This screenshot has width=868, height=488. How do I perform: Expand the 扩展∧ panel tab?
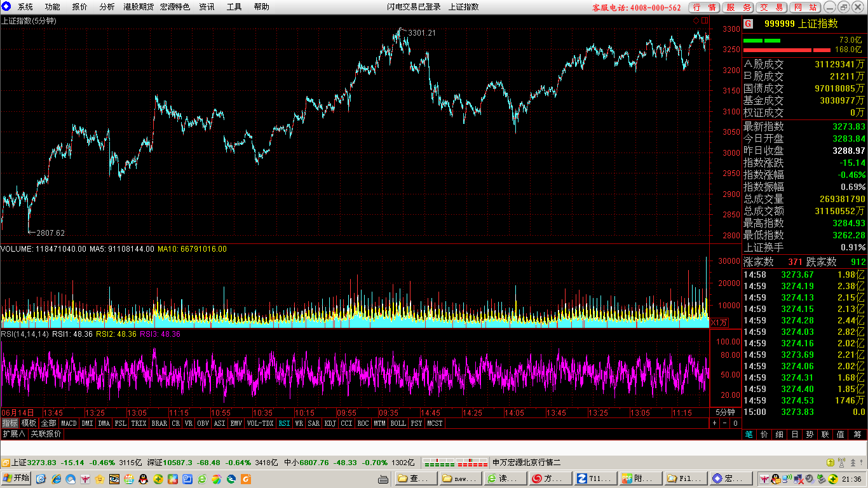pos(13,434)
